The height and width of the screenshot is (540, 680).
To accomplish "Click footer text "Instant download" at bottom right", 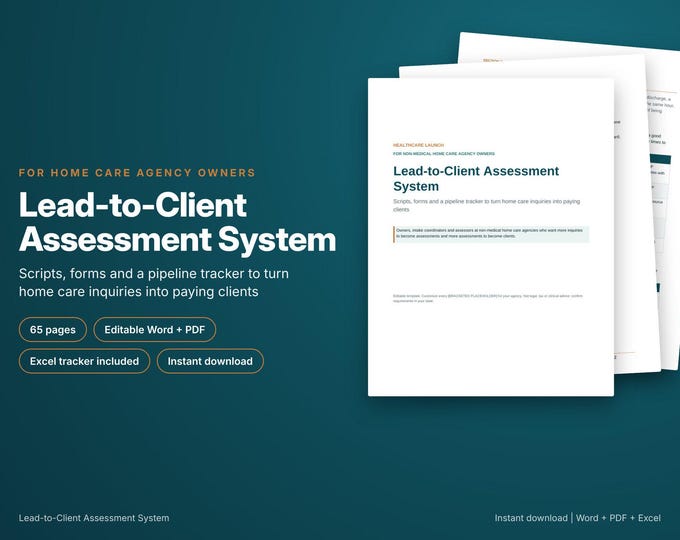I will [531, 518].
